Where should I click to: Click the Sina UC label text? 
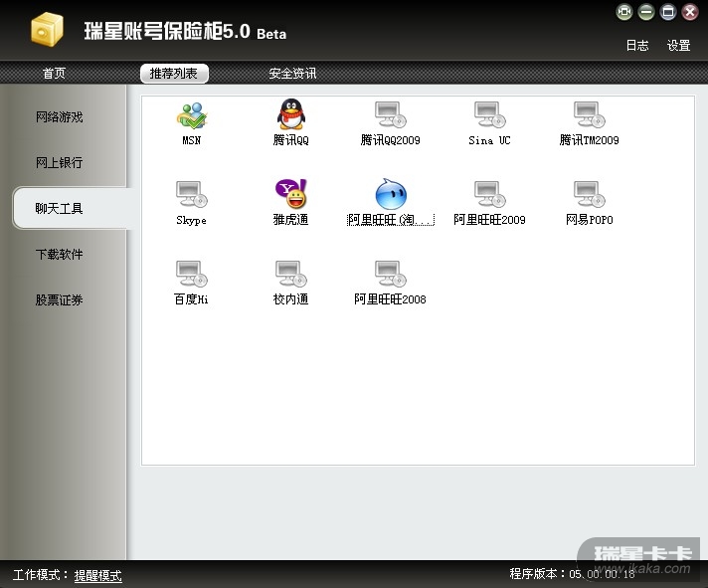(490, 140)
